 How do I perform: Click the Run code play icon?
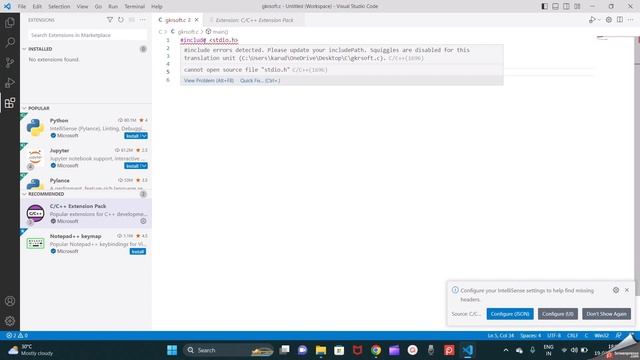point(592,20)
